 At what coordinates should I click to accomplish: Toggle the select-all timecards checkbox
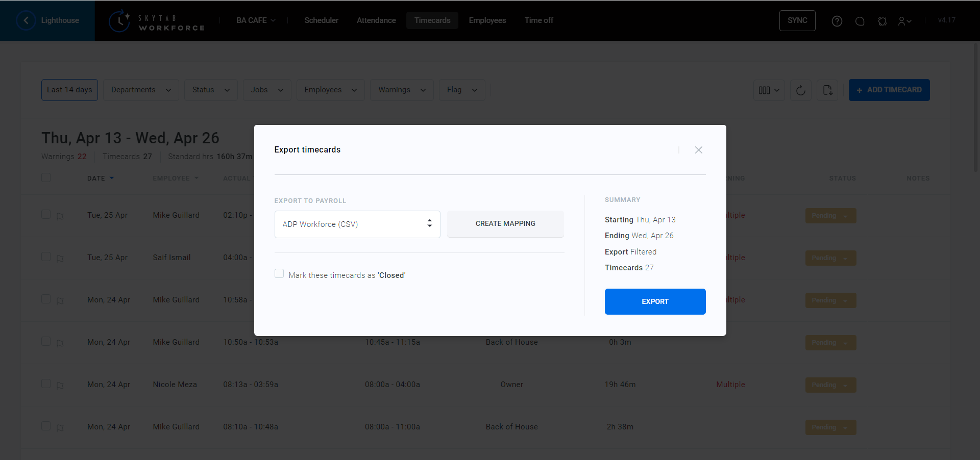46,177
